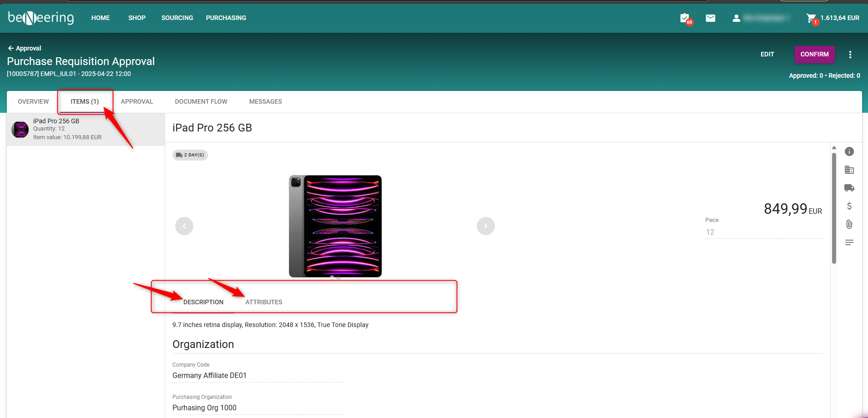The image size is (868, 418).
Task: Open the notes text lines icon
Action: coord(849,242)
